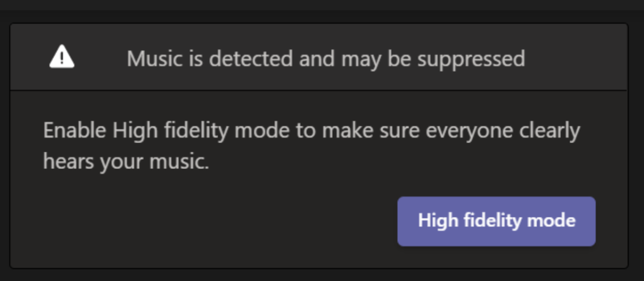This screenshot has width=644, height=281.
Task: Click the word 'detected' in the title
Action: (x=251, y=58)
